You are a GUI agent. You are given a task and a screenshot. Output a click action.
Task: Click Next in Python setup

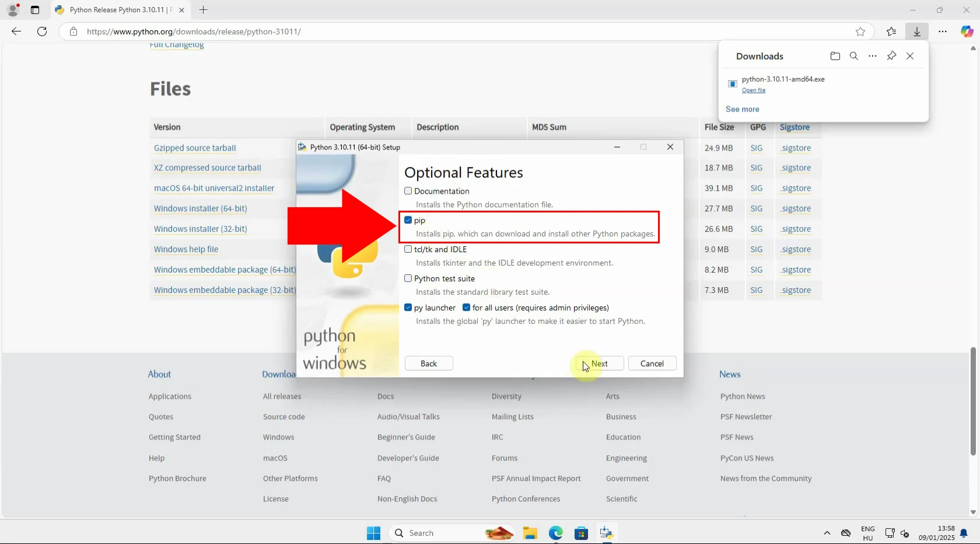pyautogui.click(x=600, y=364)
